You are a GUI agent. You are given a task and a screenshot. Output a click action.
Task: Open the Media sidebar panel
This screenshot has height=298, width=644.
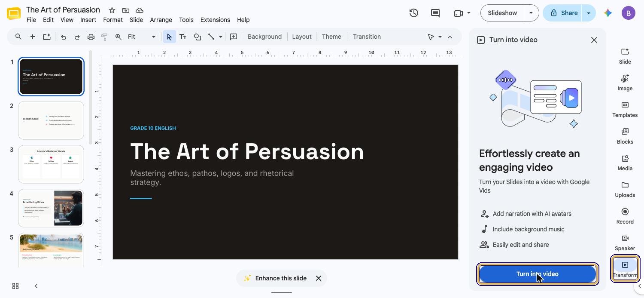click(625, 163)
